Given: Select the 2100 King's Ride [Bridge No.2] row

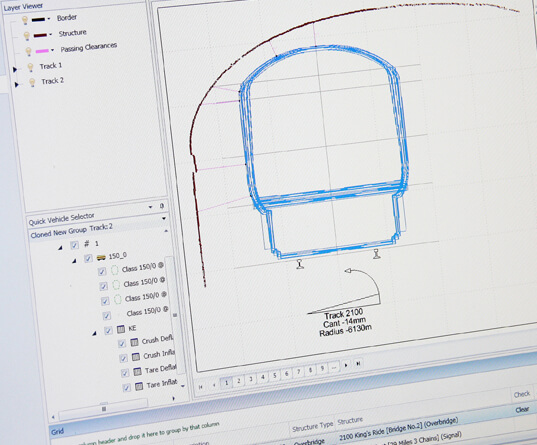Looking at the screenshot, I should tap(398, 429).
